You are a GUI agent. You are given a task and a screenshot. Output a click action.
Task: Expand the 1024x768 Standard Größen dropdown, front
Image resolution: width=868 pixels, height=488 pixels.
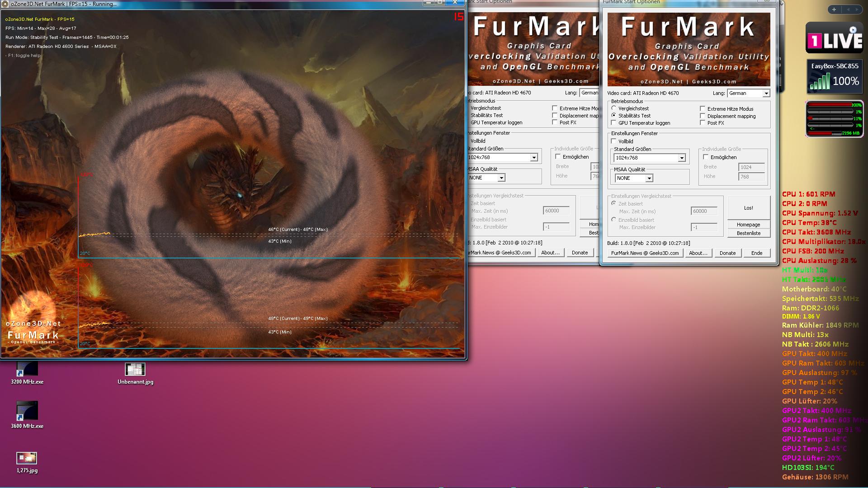(x=681, y=158)
